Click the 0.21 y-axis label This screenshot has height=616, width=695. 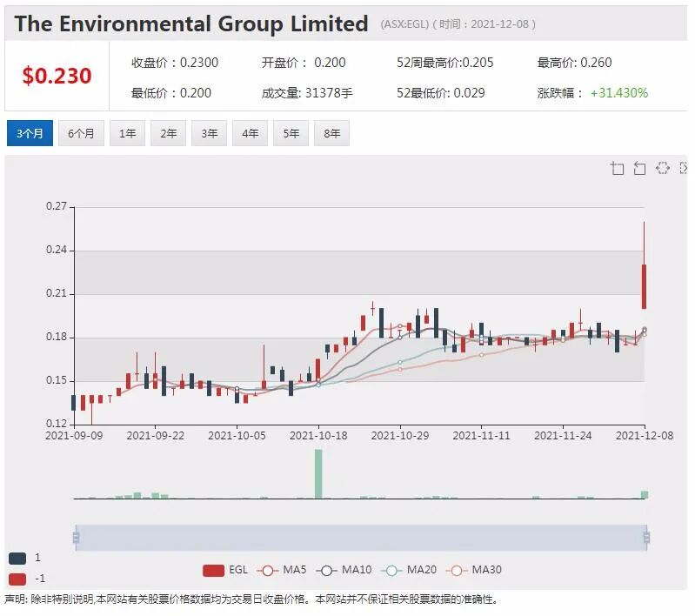[57, 293]
